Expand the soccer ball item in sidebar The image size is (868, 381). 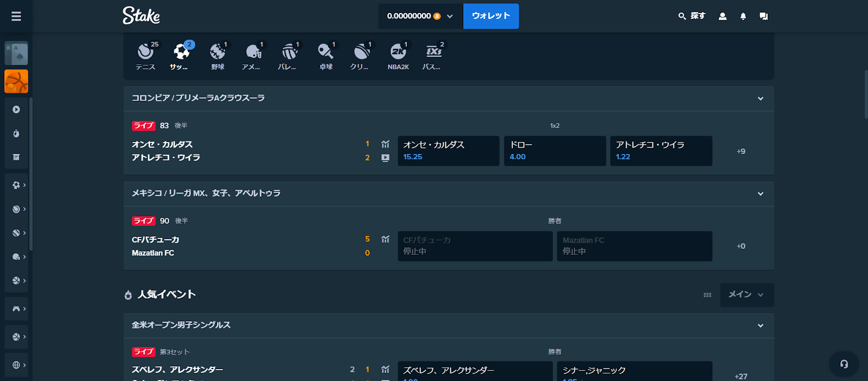[x=19, y=185]
